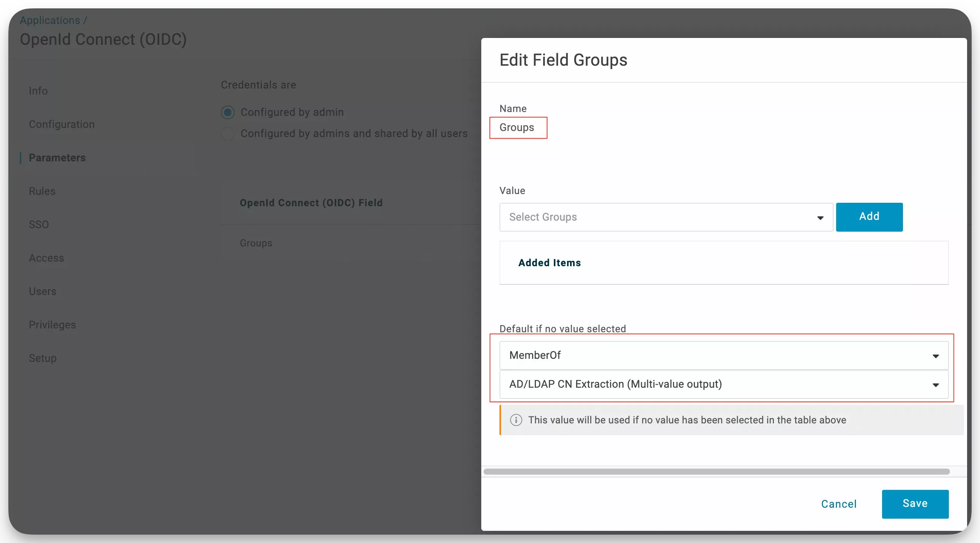Click the info icon in the notice banner
The height and width of the screenshot is (543, 980).
point(516,420)
